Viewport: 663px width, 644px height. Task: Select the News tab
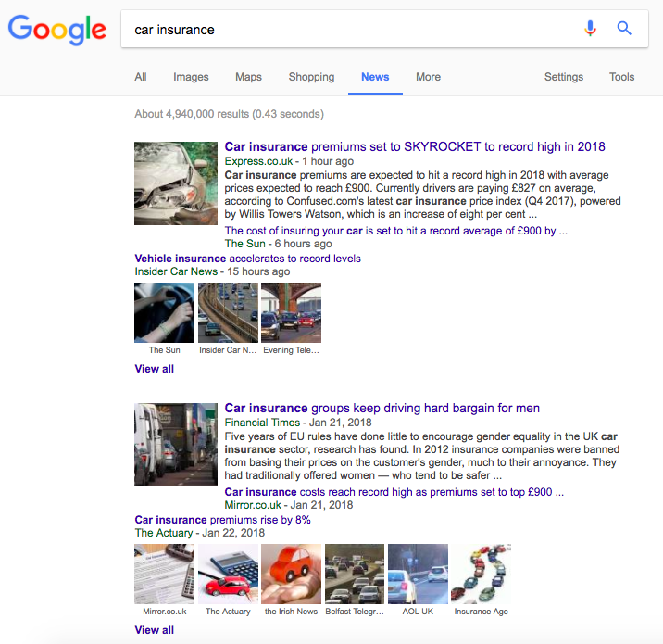click(x=375, y=77)
